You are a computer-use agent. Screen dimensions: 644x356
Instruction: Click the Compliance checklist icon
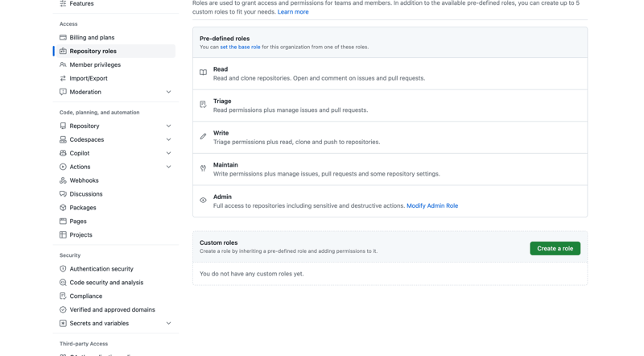(63, 296)
